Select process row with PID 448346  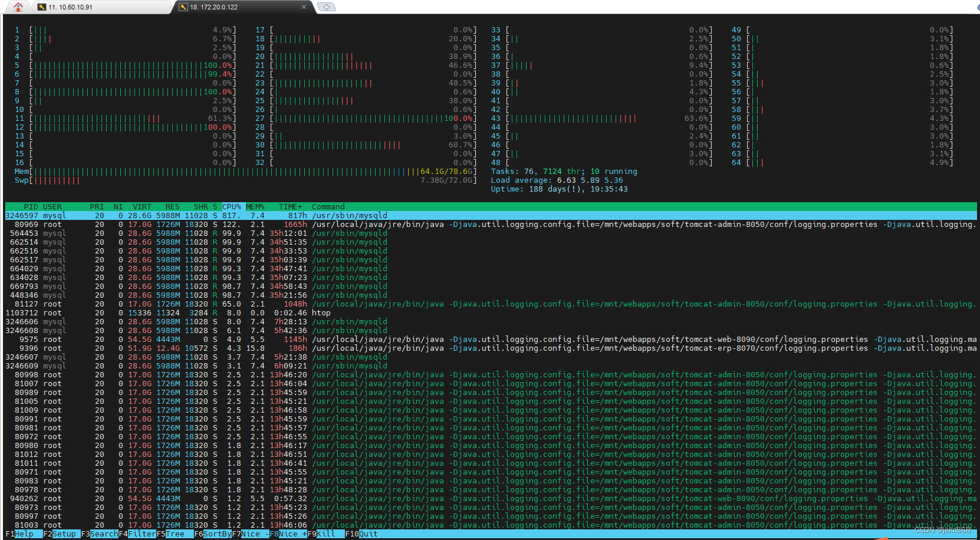(491, 295)
